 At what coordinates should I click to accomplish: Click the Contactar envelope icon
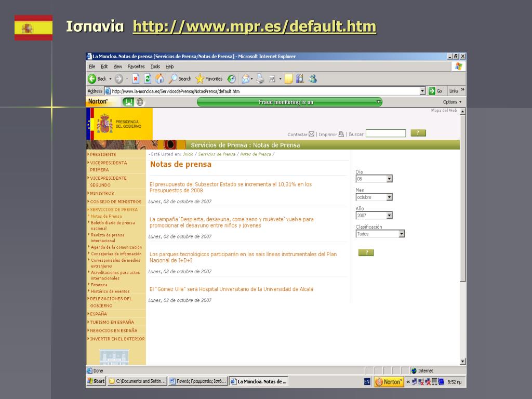(x=312, y=134)
